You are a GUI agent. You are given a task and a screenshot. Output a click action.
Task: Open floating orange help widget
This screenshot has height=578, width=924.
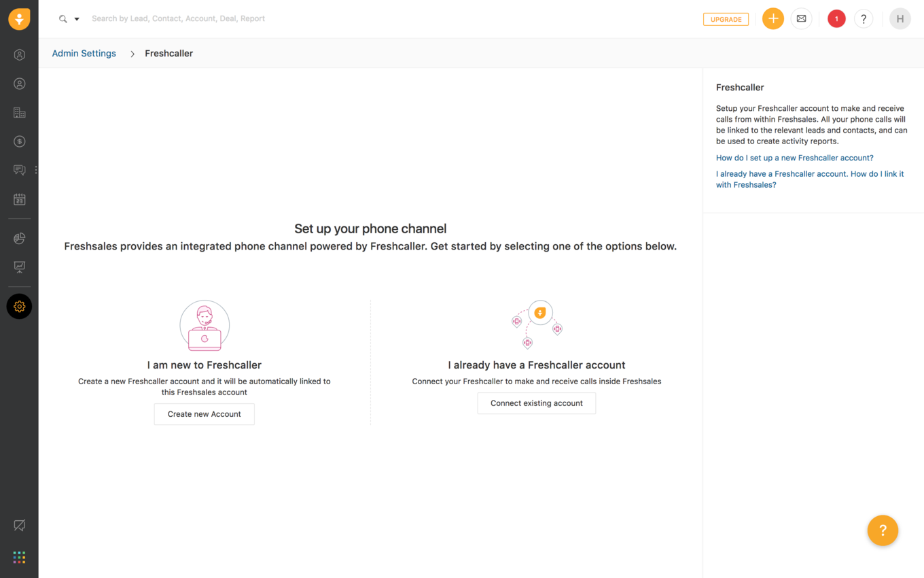click(883, 530)
